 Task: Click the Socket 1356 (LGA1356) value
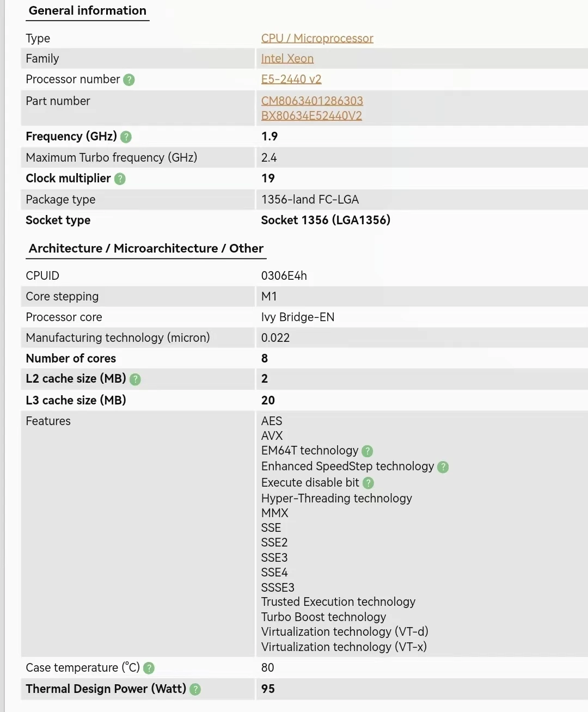click(x=326, y=220)
